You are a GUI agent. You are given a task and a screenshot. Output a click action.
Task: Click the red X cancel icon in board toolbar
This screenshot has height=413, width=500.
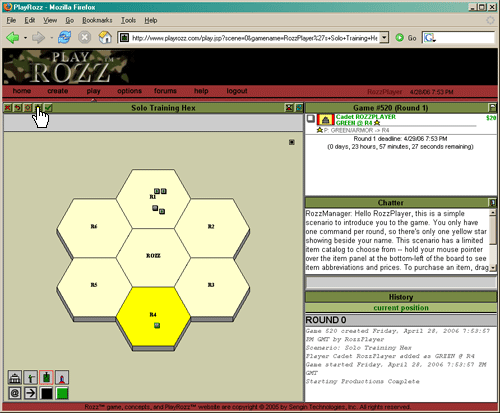[x=8, y=108]
